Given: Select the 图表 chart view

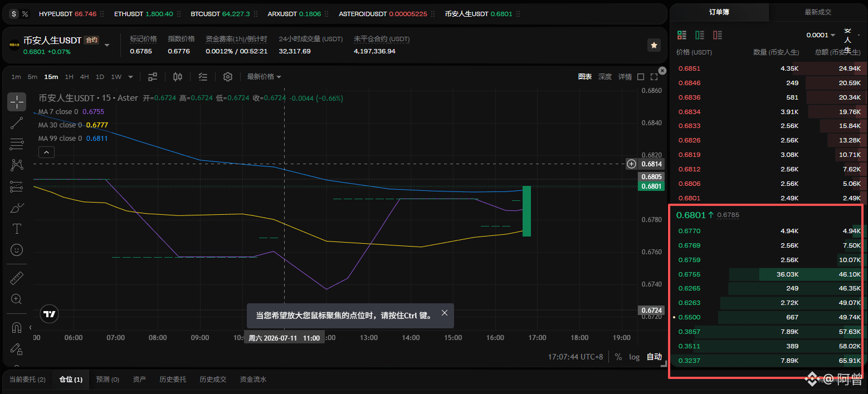Looking at the screenshot, I should click(584, 77).
